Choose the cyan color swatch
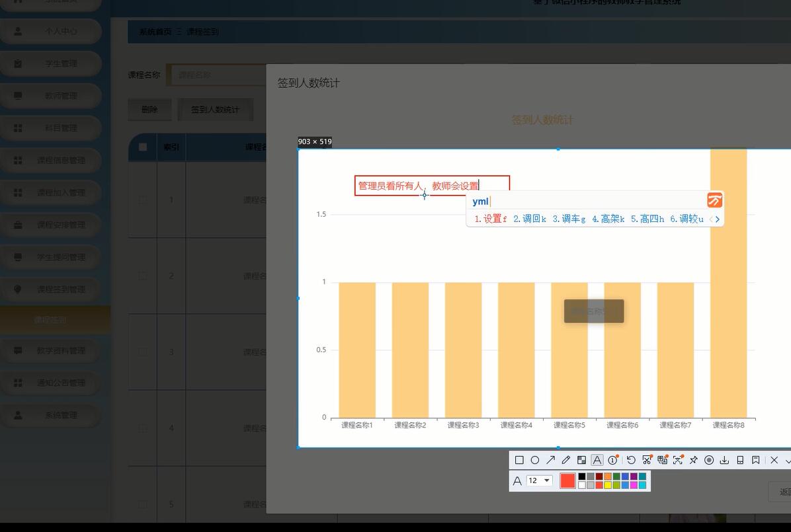Screen dimensions: 791x532 point(642,485)
